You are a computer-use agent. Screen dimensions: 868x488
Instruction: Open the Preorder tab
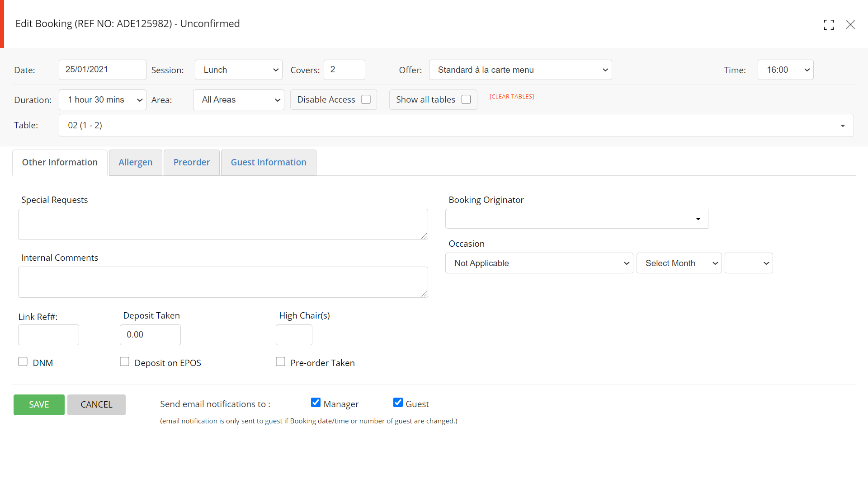[192, 163]
